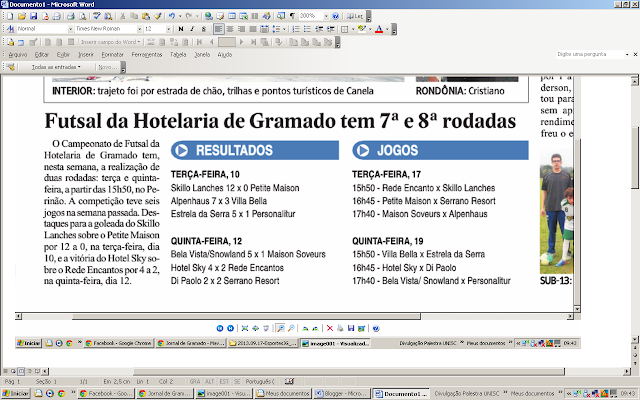640x400 pixels.
Task: Open the Ferramentas menu
Action: click(x=147, y=54)
